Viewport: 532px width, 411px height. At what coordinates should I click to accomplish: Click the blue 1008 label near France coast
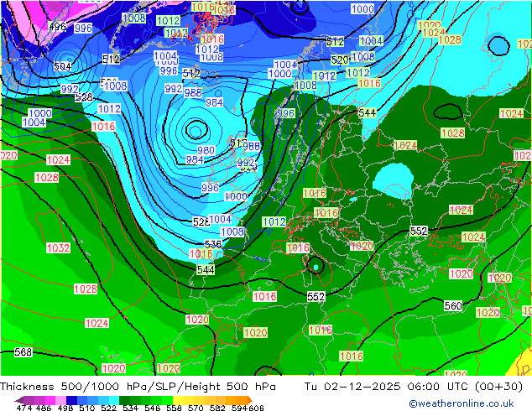pos(232,232)
